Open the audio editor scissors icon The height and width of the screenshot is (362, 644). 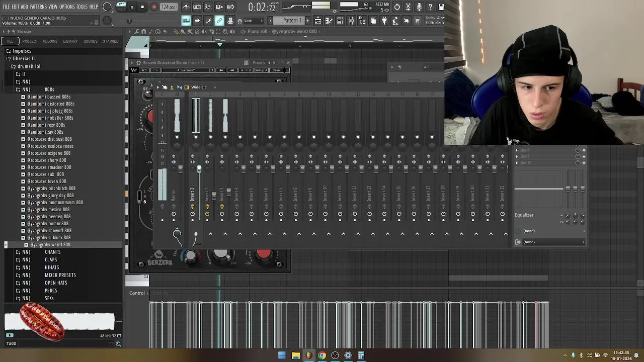(408, 7)
